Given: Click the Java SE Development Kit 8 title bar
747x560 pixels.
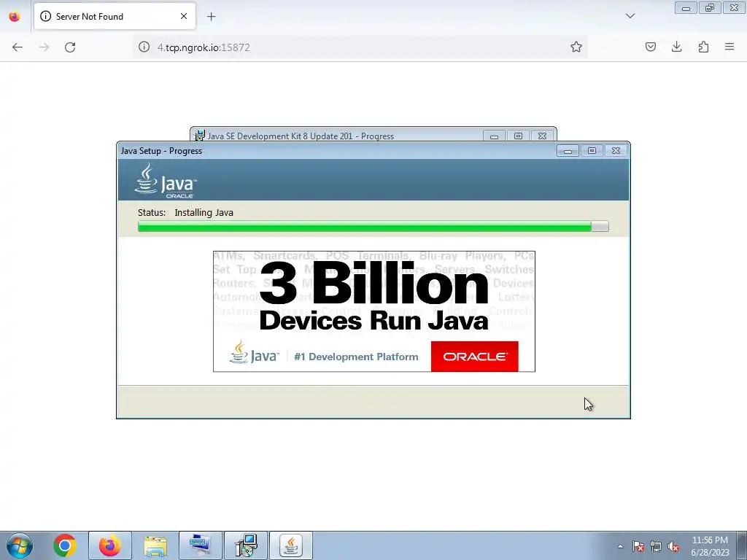Looking at the screenshot, I should coord(337,136).
